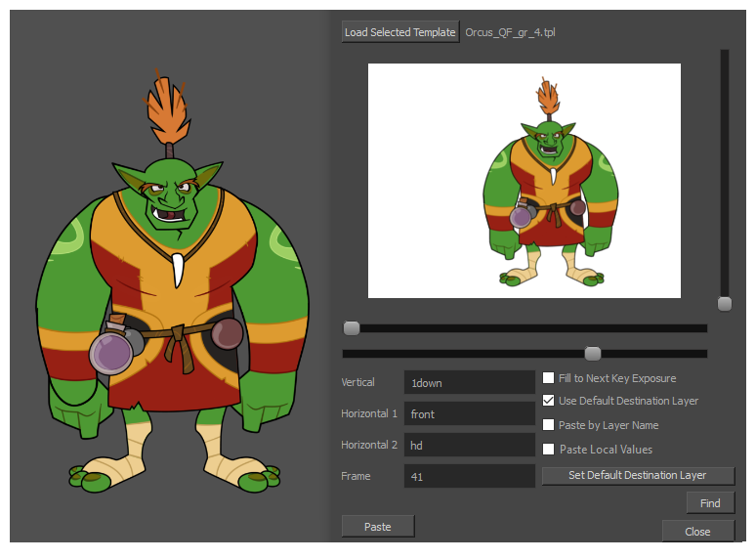Select the Horizontal 1 field containing front
This screenshot has width=756, height=560.
[469, 414]
